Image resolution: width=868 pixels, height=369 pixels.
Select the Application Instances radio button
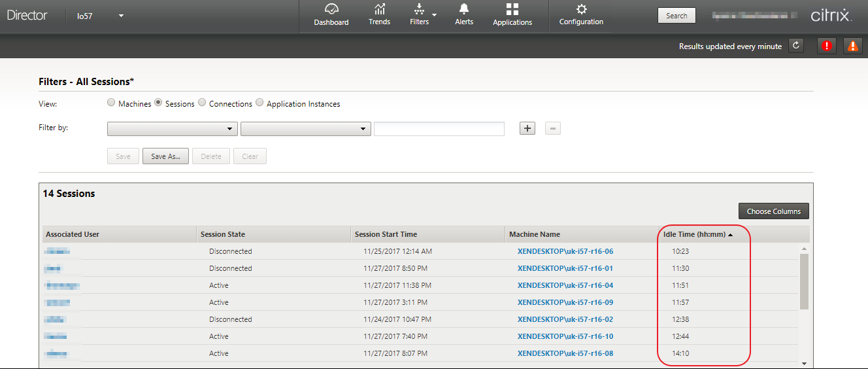pos(259,103)
